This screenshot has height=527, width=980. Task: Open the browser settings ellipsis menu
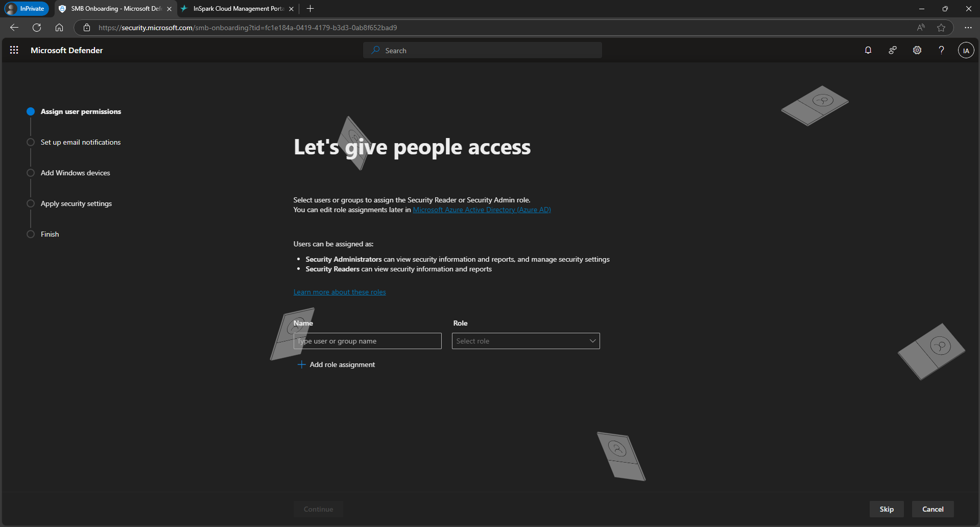coord(968,28)
